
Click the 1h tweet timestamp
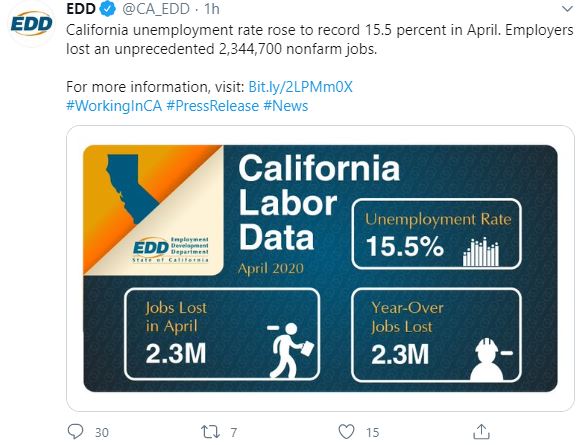[212, 9]
